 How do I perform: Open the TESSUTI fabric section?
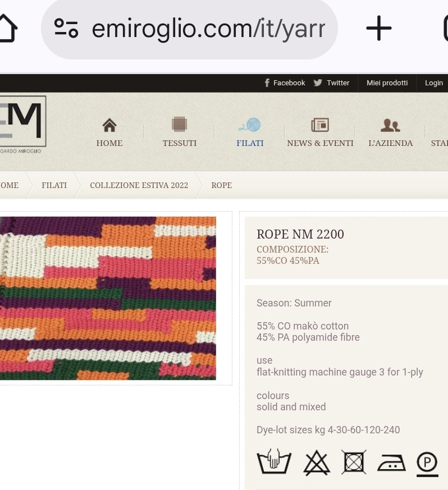click(x=180, y=132)
